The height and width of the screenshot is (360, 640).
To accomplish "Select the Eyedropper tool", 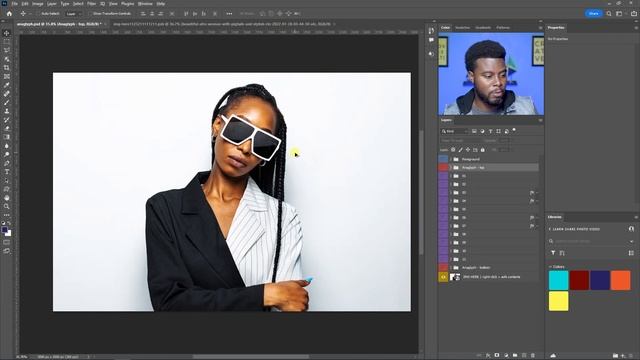I will 7,85.
